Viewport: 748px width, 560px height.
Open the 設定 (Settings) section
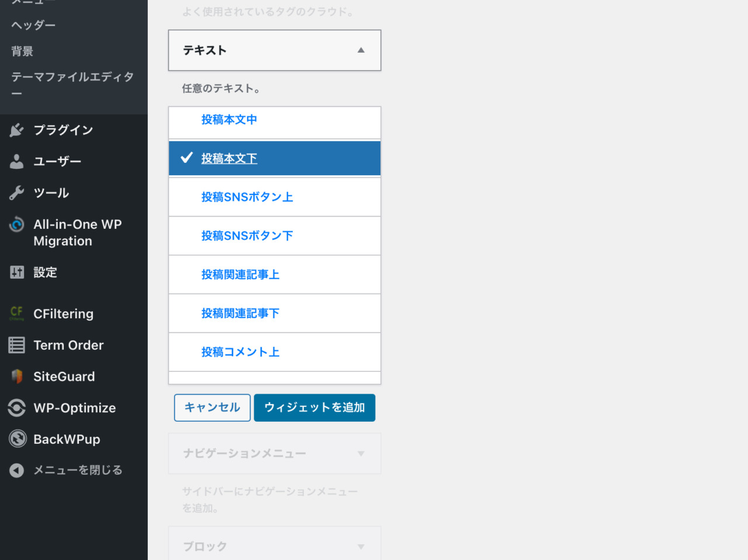coord(46,272)
